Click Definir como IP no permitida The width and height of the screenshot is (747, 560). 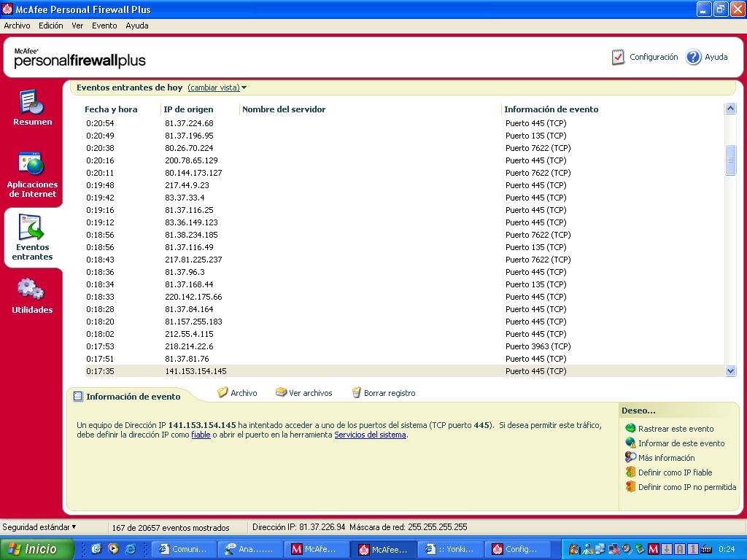coord(687,487)
